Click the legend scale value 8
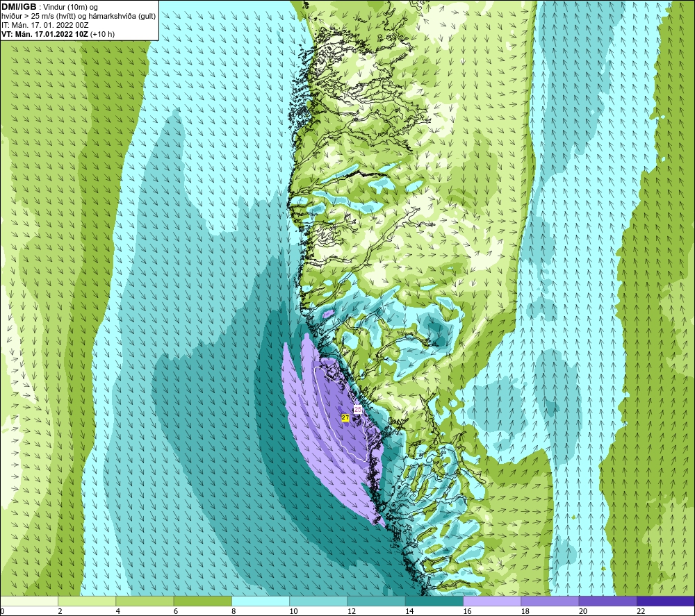This screenshot has height=616, width=695. [234, 611]
